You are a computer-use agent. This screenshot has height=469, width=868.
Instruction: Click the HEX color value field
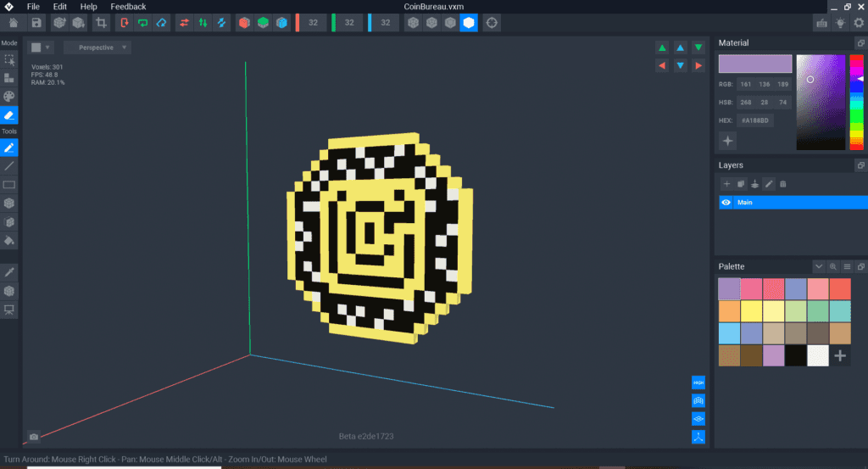[754, 120]
